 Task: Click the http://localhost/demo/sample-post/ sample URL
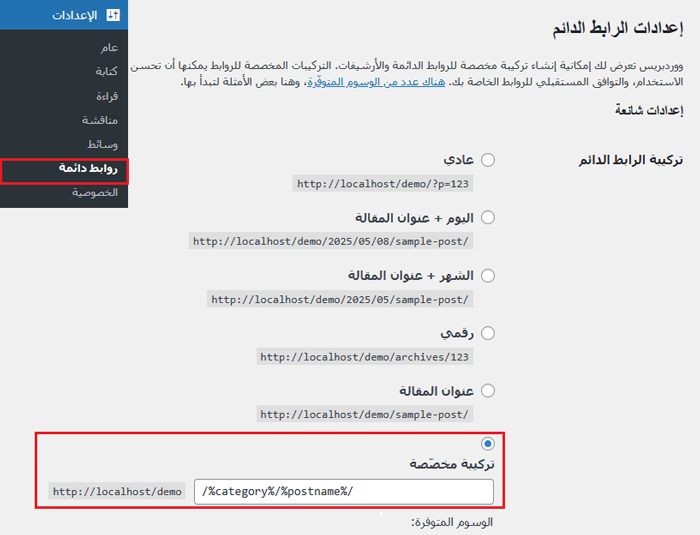pos(365,414)
